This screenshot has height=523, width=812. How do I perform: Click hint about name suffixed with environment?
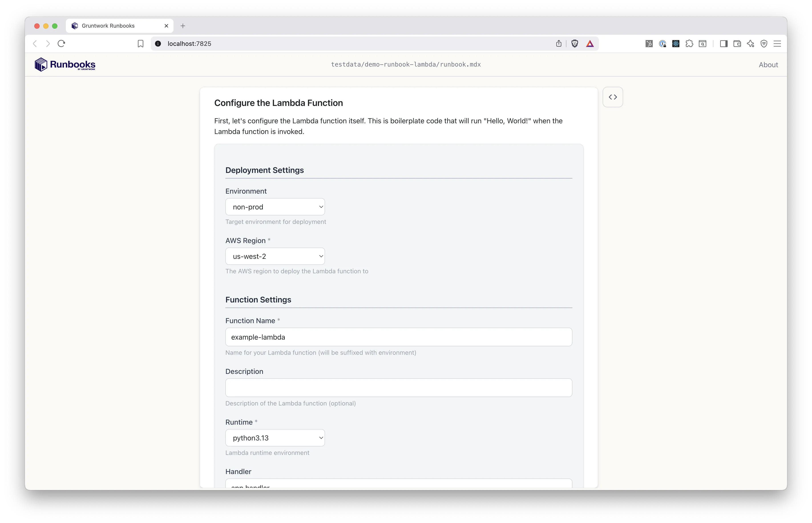click(321, 353)
